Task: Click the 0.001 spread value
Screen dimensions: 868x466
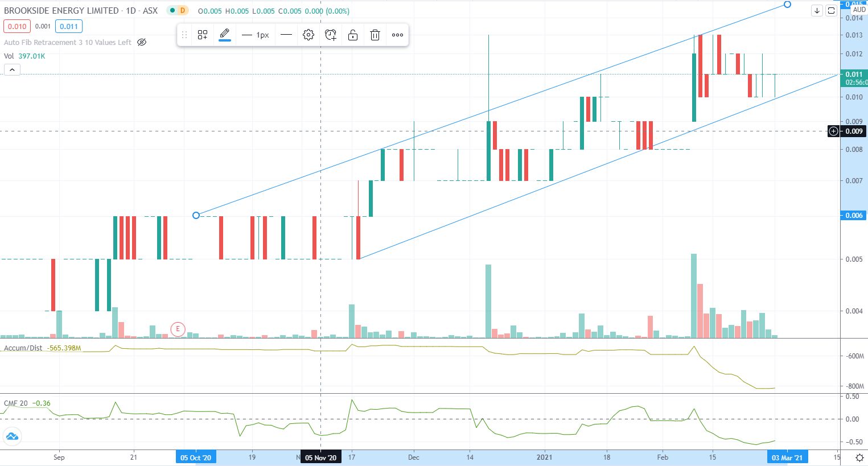Action: coord(43,26)
